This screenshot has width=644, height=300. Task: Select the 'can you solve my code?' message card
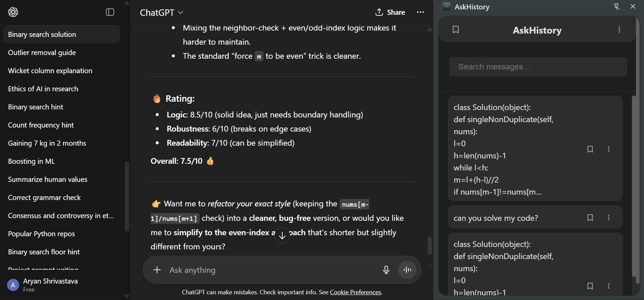tap(535, 217)
